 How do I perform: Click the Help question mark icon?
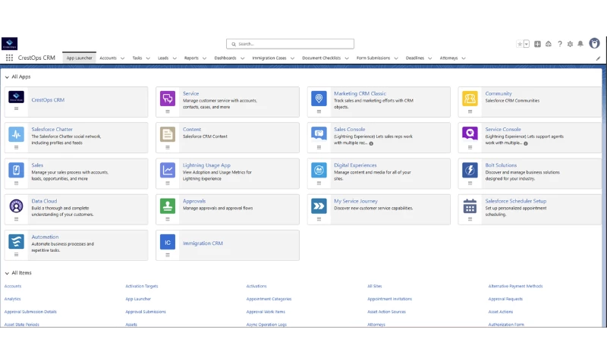click(560, 44)
